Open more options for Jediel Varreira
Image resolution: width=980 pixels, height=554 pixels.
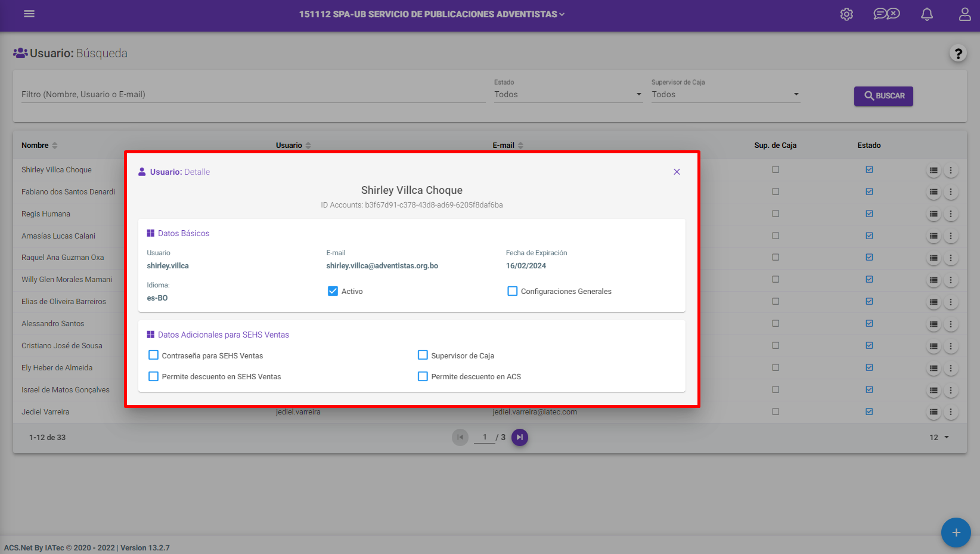[951, 412]
